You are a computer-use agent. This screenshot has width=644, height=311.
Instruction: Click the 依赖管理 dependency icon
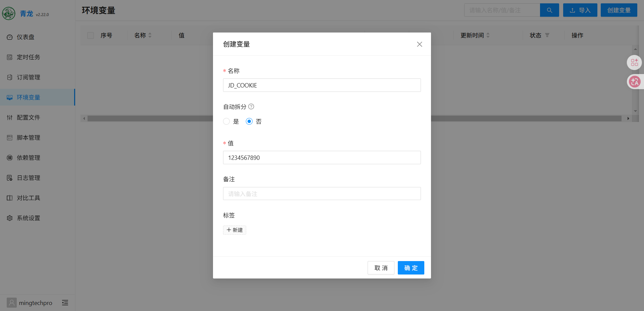coord(10,158)
